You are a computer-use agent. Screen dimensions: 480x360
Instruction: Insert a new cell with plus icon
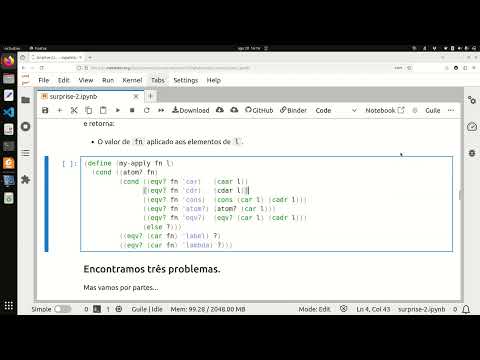coord(60,110)
